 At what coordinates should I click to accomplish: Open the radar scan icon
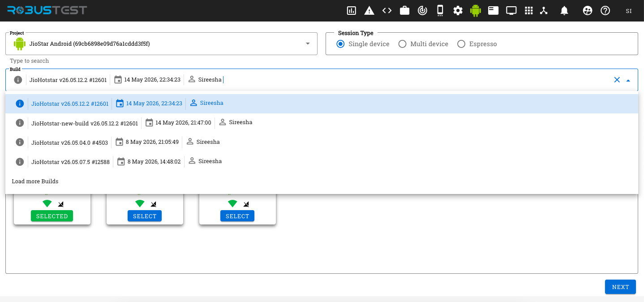[x=422, y=11]
